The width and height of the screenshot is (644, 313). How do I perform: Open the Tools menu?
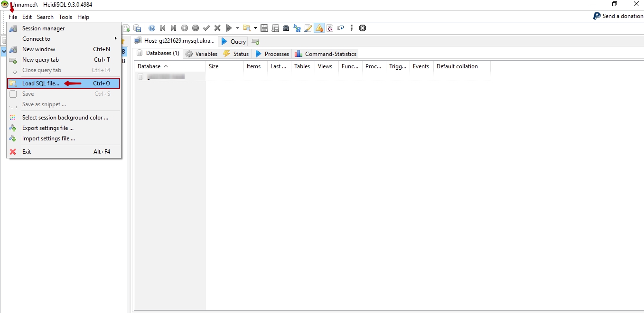click(65, 17)
